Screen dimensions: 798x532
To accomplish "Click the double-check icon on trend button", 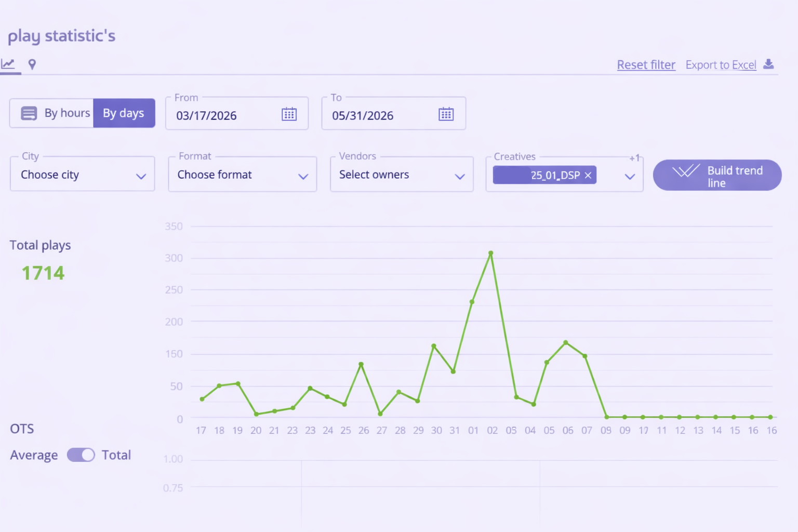I will coord(686,171).
